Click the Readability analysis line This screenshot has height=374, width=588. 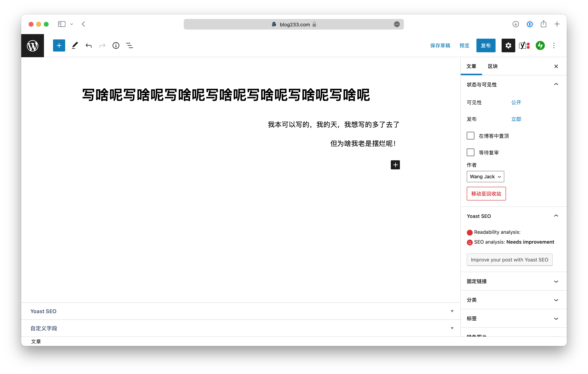tap(493, 232)
